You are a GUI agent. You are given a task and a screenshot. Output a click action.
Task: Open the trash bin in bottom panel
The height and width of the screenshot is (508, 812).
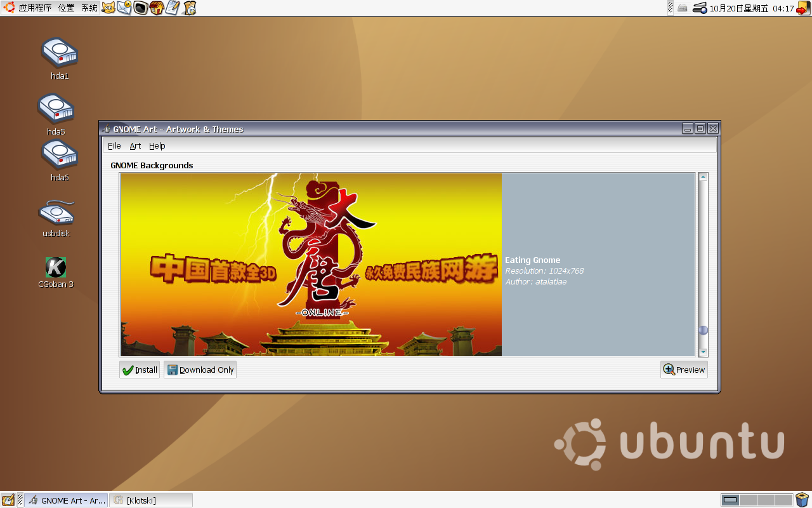802,500
